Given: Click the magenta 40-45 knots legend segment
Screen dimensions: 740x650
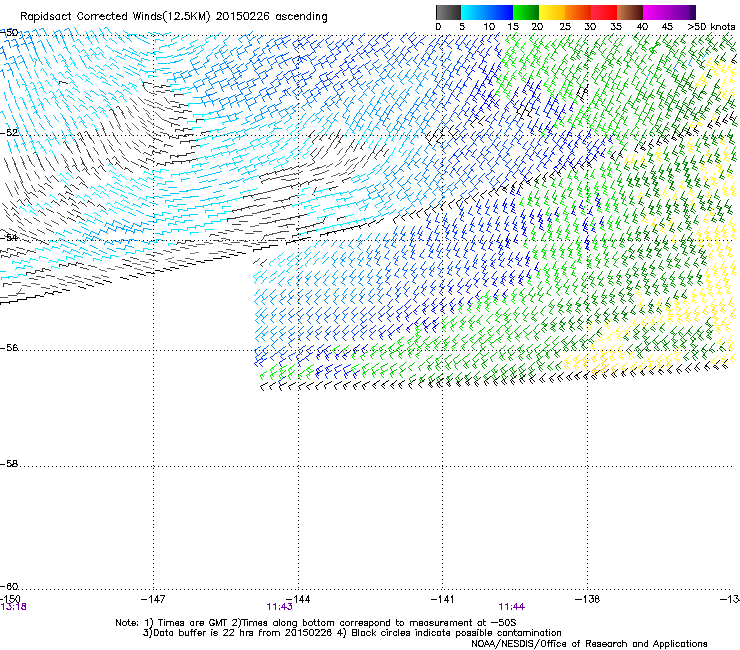Looking at the screenshot, I should pyautogui.click(x=656, y=12).
